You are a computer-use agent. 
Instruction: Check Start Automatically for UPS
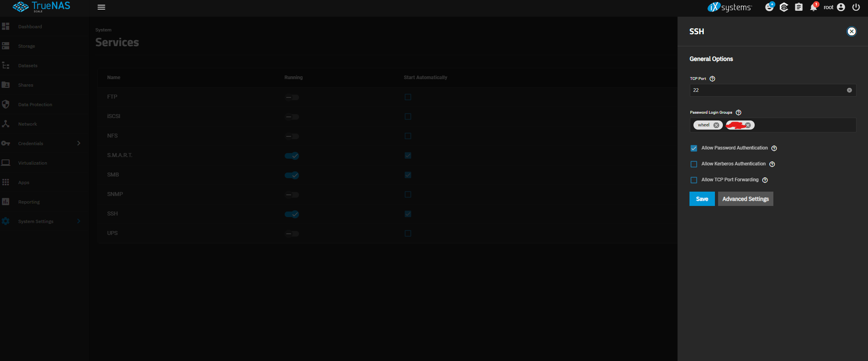pos(408,233)
